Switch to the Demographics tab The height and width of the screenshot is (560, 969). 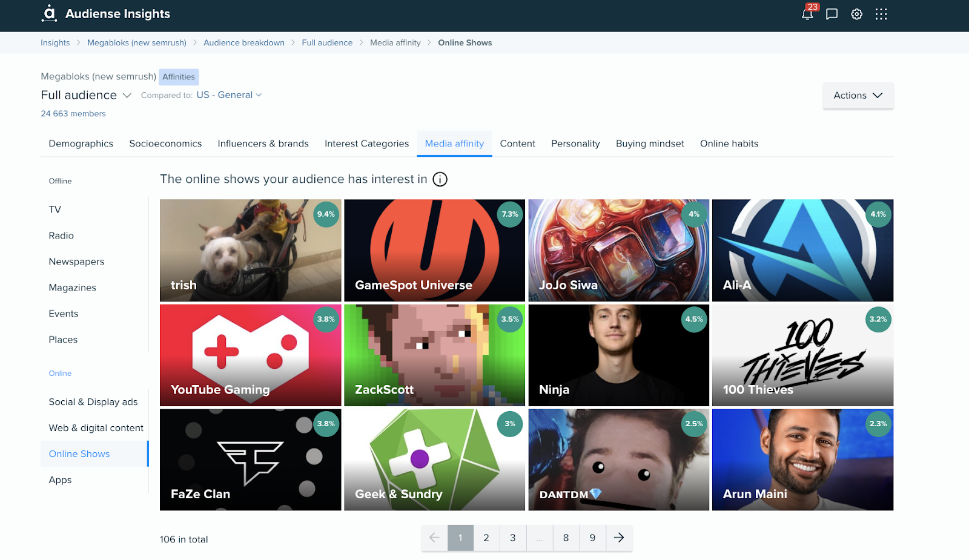[81, 143]
